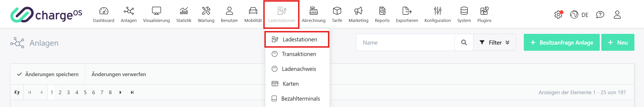Open the user profile icon

[x=617, y=15]
